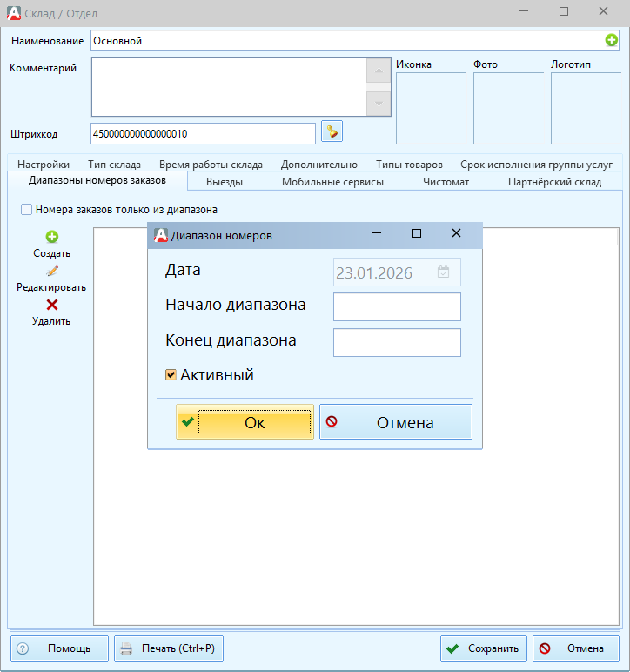The width and height of the screenshot is (630, 672).
Task: Click the Дата field showing 23.01.2026
Action: [x=397, y=272]
